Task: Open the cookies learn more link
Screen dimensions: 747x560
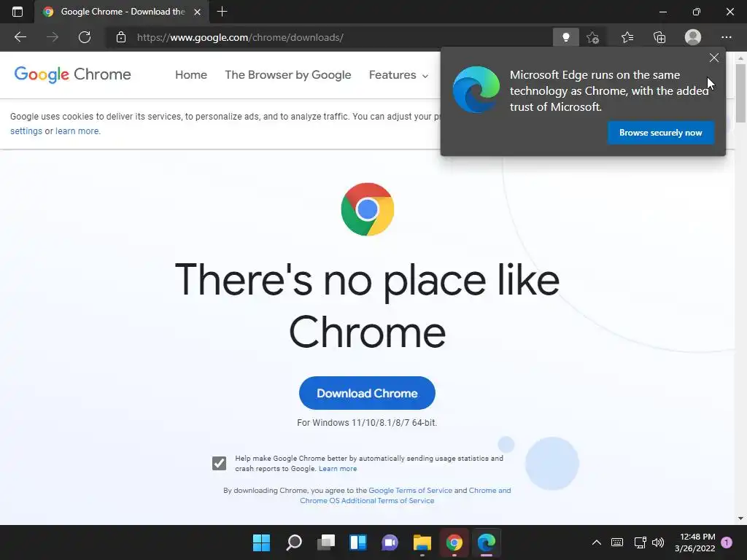Action: point(77,131)
